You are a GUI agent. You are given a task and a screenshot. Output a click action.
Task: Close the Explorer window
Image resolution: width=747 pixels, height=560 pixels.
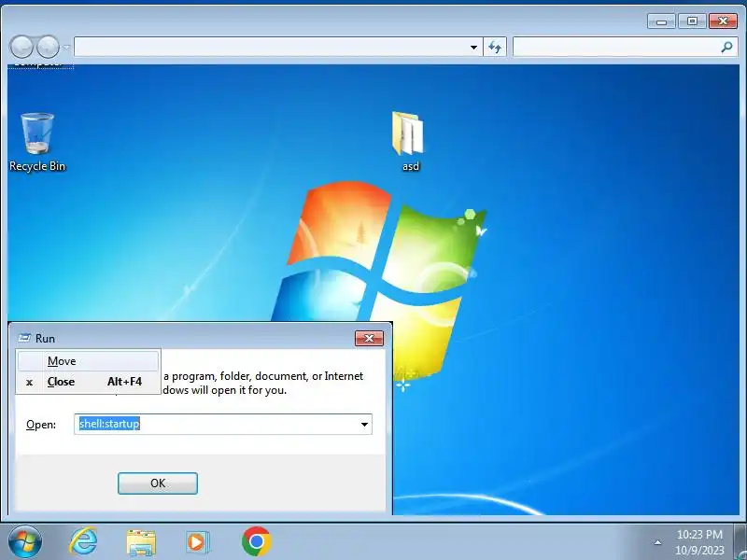tap(723, 21)
